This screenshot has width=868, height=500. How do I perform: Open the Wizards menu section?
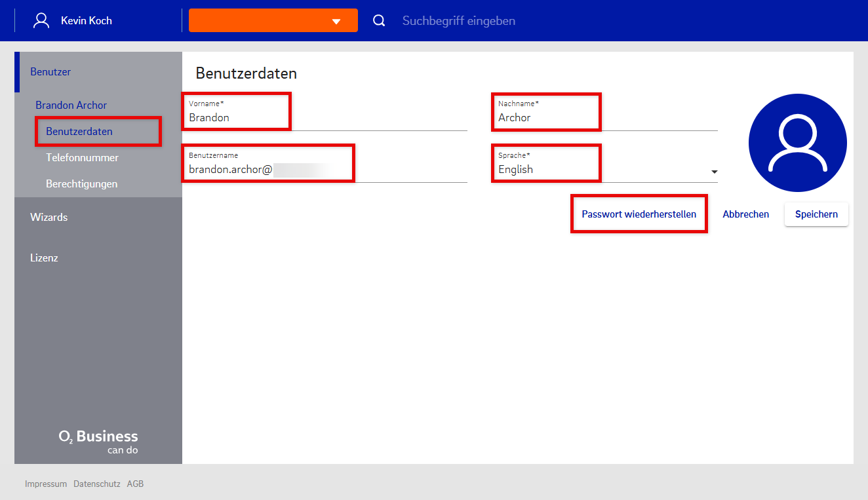click(49, 218)
